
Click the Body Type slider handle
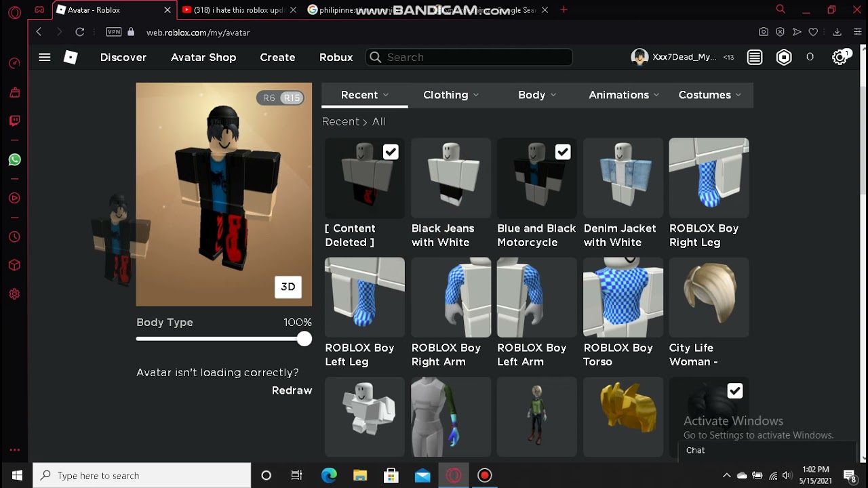(304, 339)
